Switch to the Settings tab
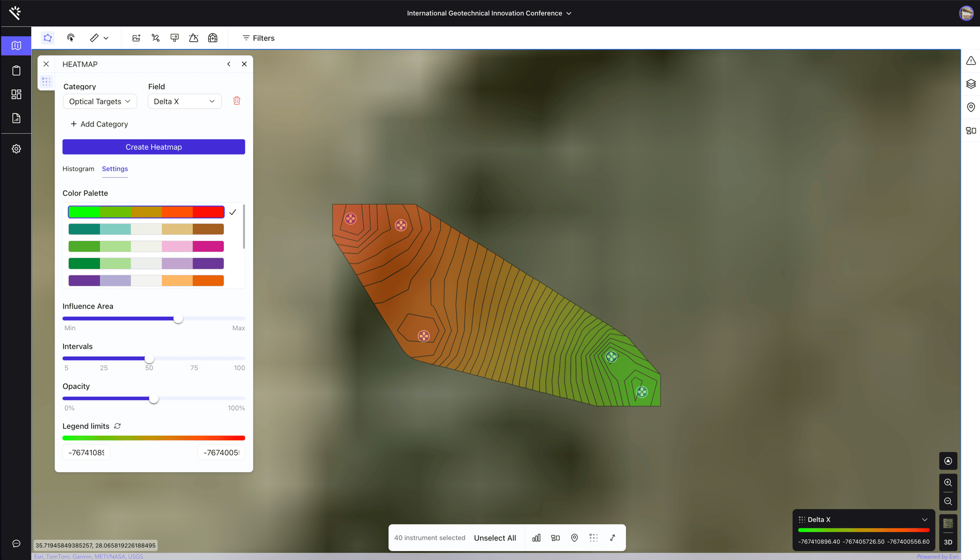 (x=115, y=169)
